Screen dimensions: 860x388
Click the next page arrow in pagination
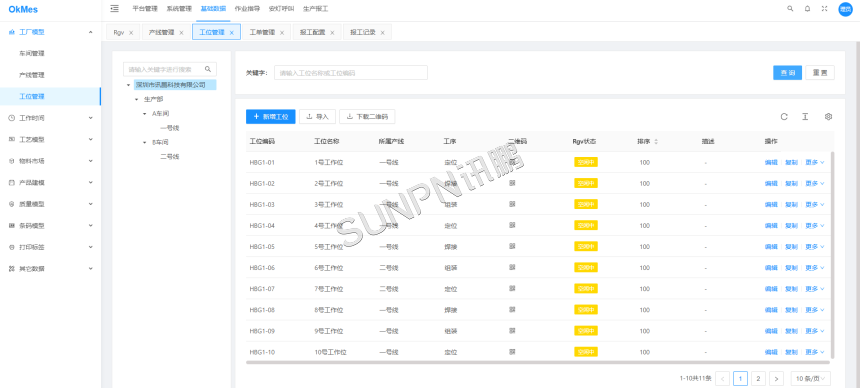point(776,378)
